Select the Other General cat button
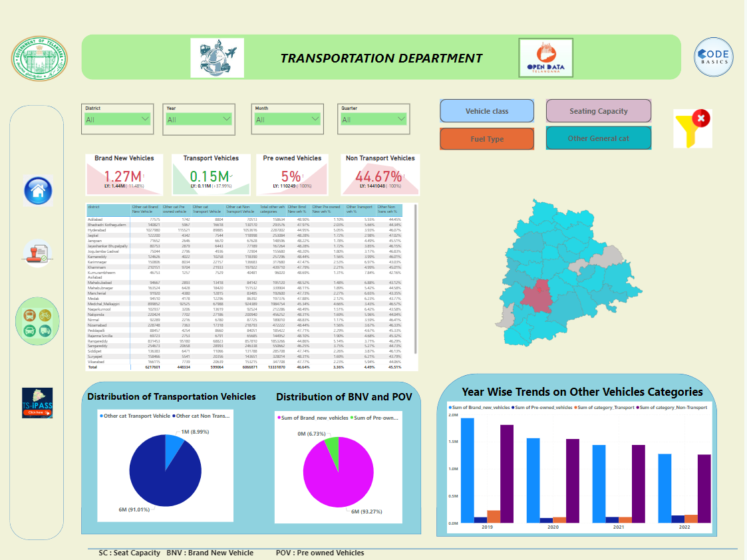 click(x=598, y=139)
